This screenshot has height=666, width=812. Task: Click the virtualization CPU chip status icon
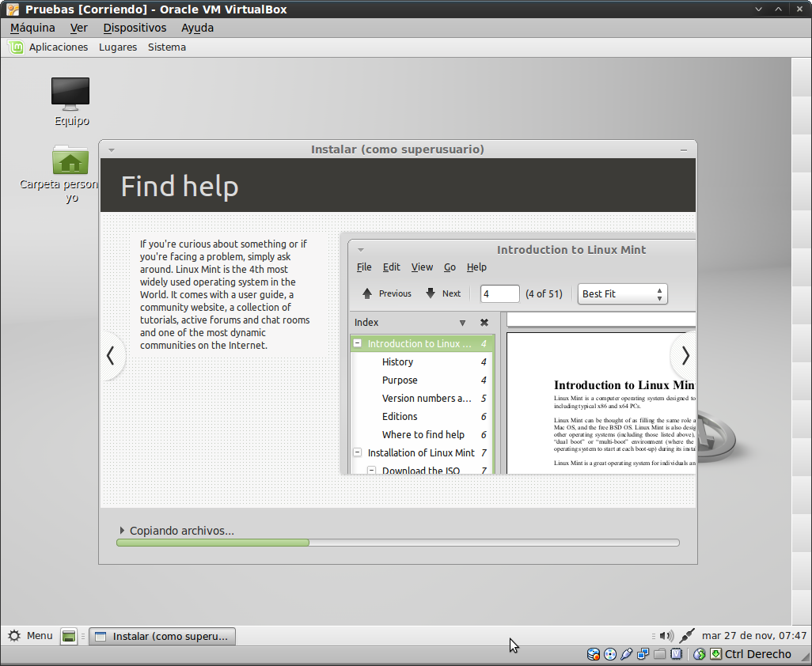coord(677,654)
